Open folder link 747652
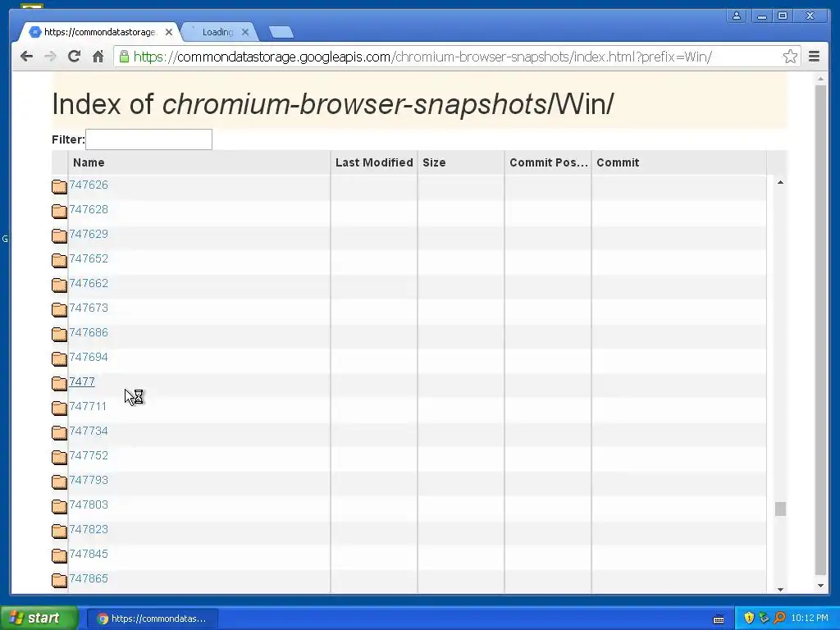Screen dimensions: 840x630 pos(89,258)
